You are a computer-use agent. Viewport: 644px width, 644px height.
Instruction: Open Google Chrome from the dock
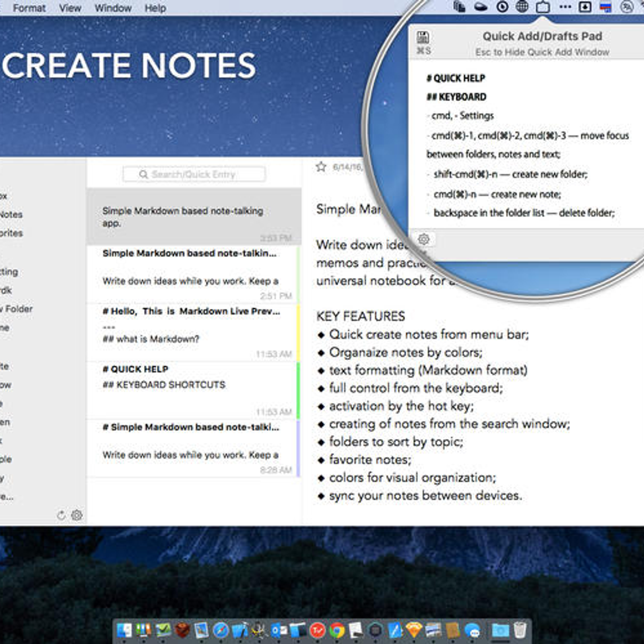coord(337,630)
